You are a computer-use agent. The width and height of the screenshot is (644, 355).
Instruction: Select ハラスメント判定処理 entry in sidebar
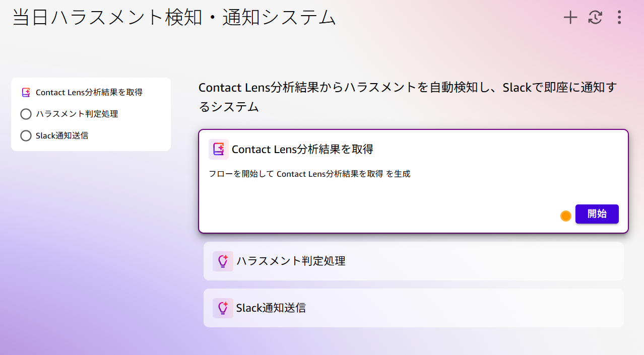pyautogui.click(x=76, y=114)
